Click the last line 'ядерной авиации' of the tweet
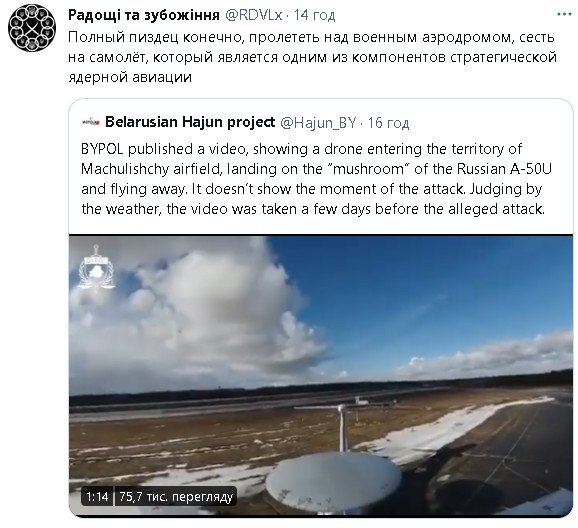The width and height of the screenshot is (578, 528). coord(130,77)
